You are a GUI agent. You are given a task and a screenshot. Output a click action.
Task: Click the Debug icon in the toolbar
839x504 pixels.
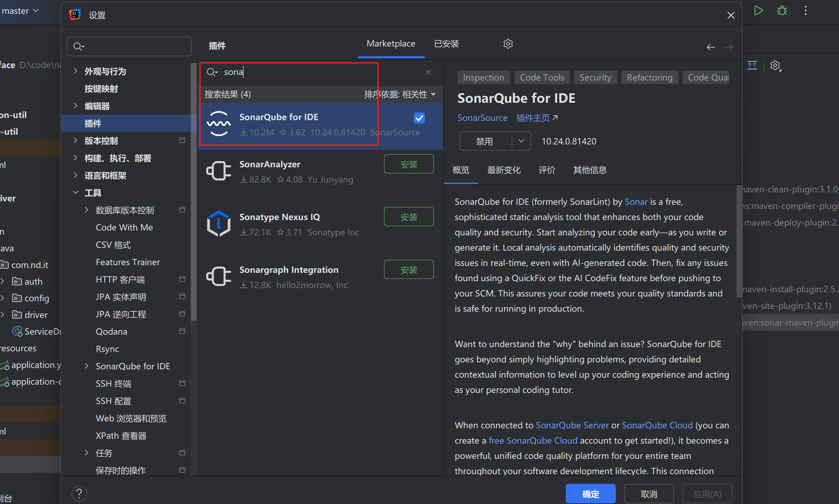click(x=782, y=10)
